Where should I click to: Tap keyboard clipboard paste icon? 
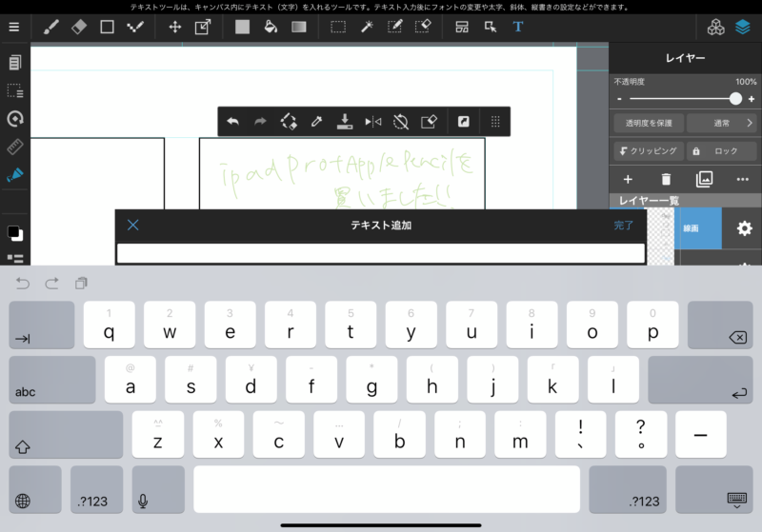click(x=81, y=283)
